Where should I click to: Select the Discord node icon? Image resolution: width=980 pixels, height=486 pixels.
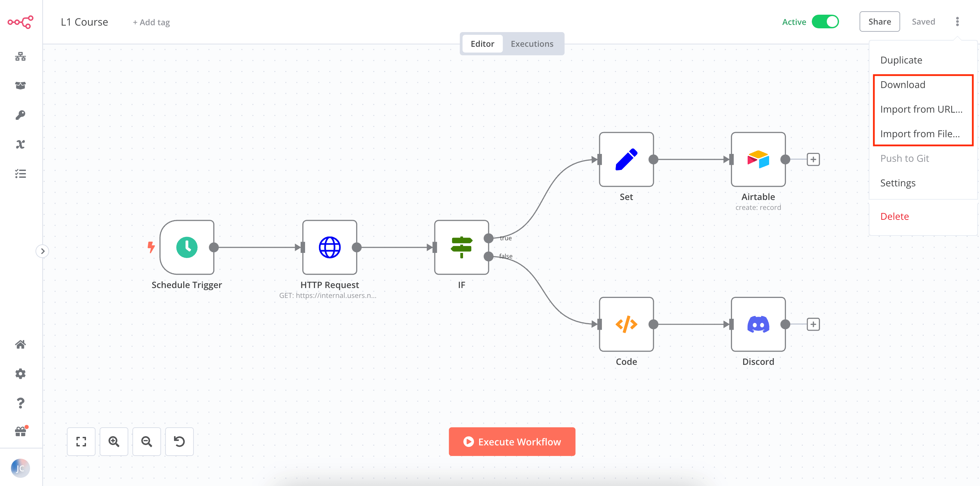pos(758,324)
